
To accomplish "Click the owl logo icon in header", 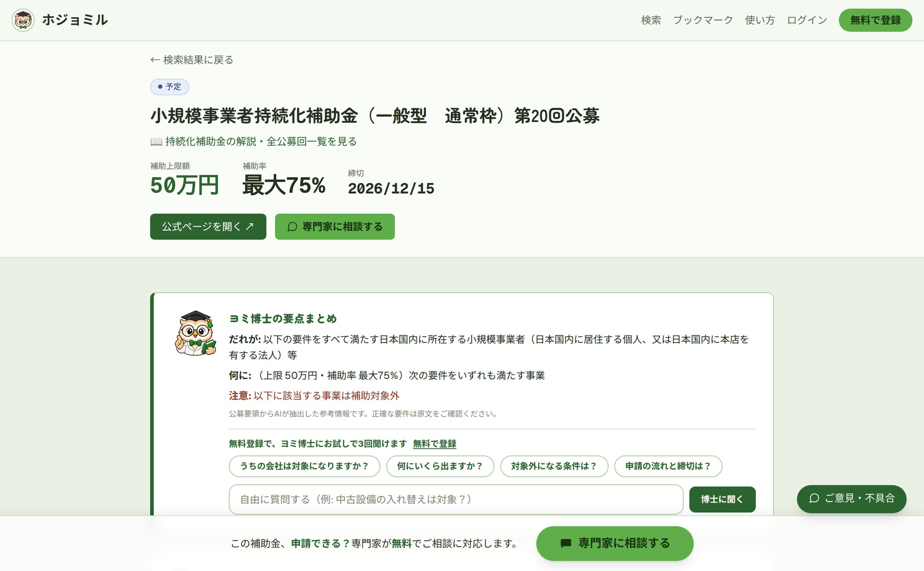I will pos(23,20).
